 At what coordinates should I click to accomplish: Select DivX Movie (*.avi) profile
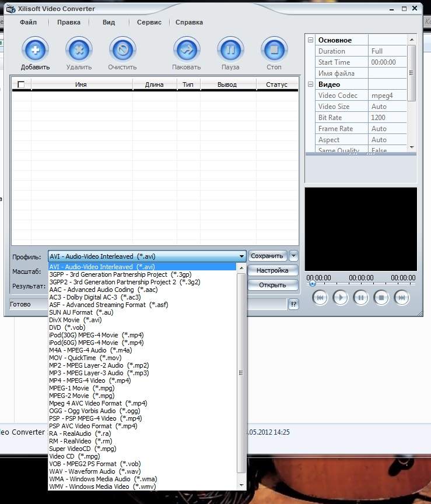pyautogui.click(x=142, y=320)
